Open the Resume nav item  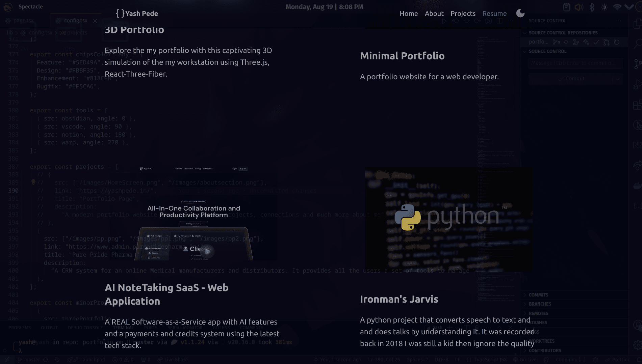494,13
